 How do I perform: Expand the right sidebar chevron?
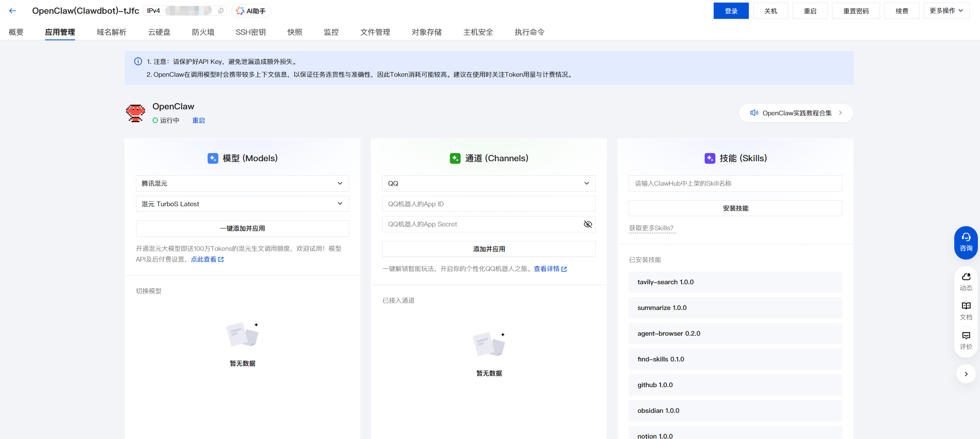click(966, 374)
